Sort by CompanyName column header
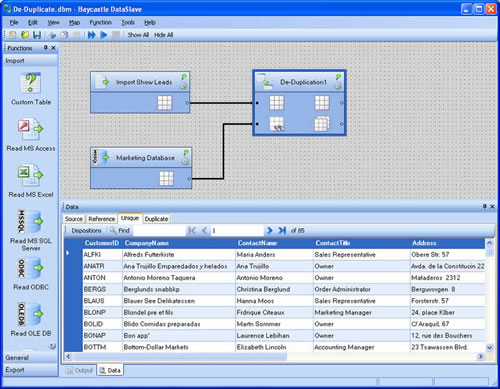The width and height of the screenshot is (500, 389). (x=179, y=243)
